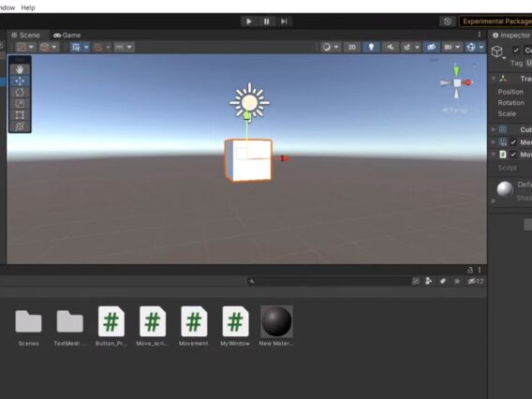Click the Step frame button
The image size is (532, 399).
pos(284,22)
